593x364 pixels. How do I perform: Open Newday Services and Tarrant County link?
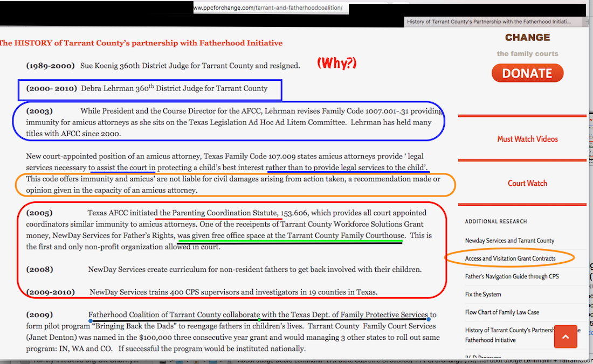point(509,241)
